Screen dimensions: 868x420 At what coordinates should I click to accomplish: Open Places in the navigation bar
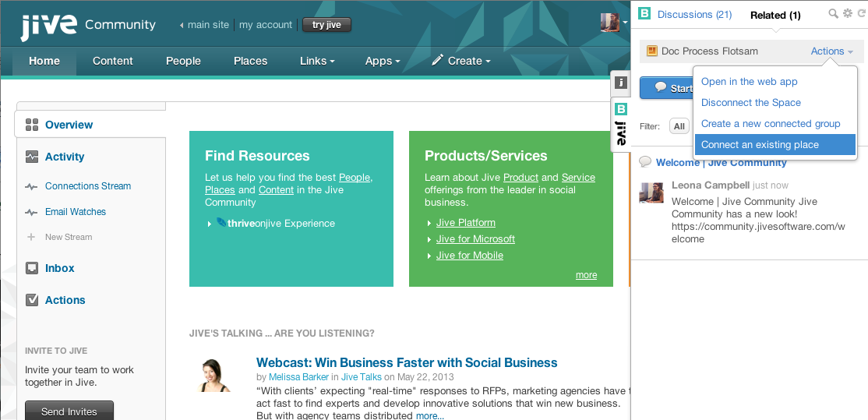[x=250, y=61]
